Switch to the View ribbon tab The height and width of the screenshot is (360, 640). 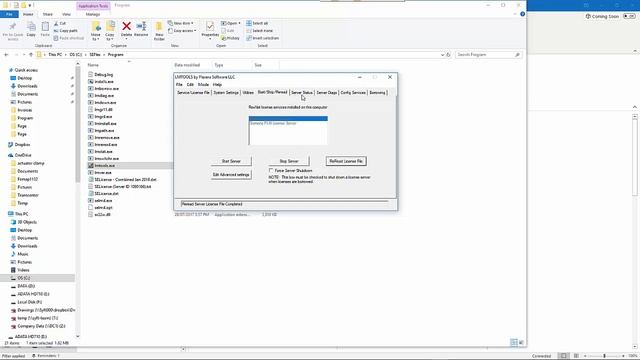[x=66, y=14]
